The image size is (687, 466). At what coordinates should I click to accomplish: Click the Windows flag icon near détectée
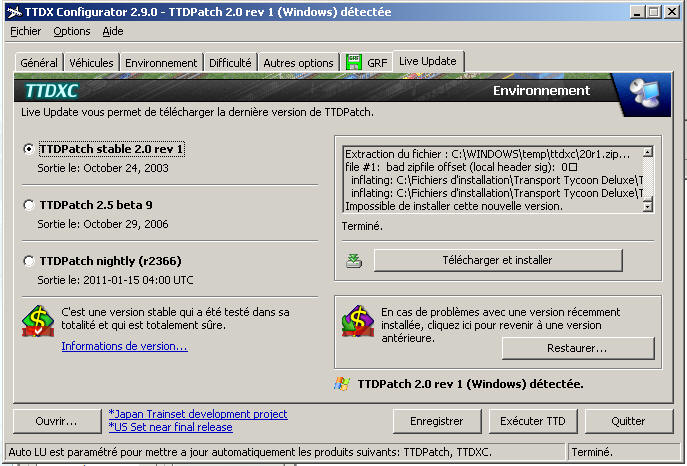[x=341, y=384]
